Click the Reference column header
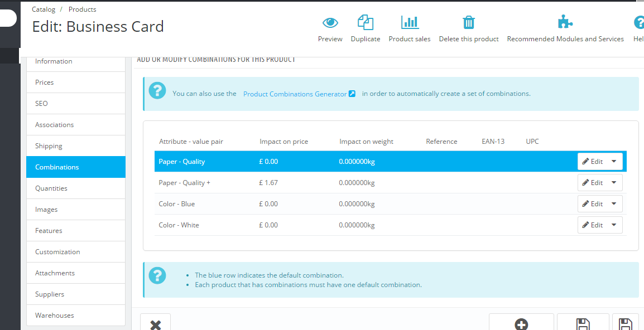Image resolution: width=644 pixels, height=330 pixels. click(441, 142)
